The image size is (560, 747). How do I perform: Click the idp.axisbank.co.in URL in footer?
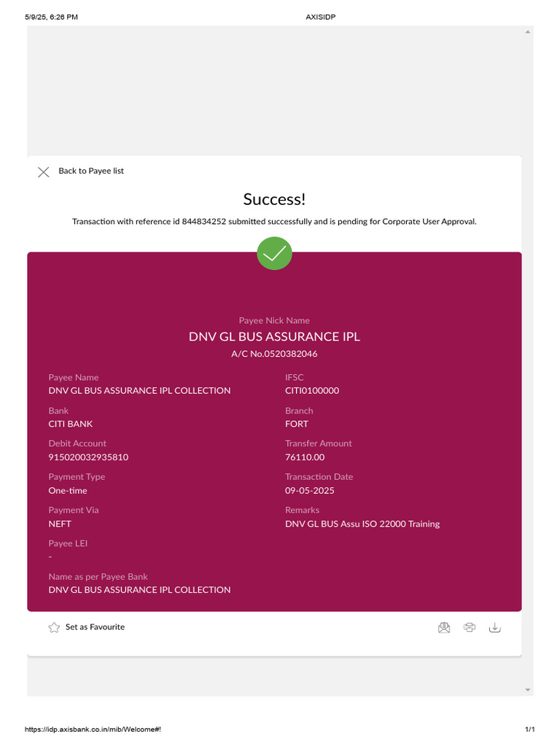[x=93, y=729]
